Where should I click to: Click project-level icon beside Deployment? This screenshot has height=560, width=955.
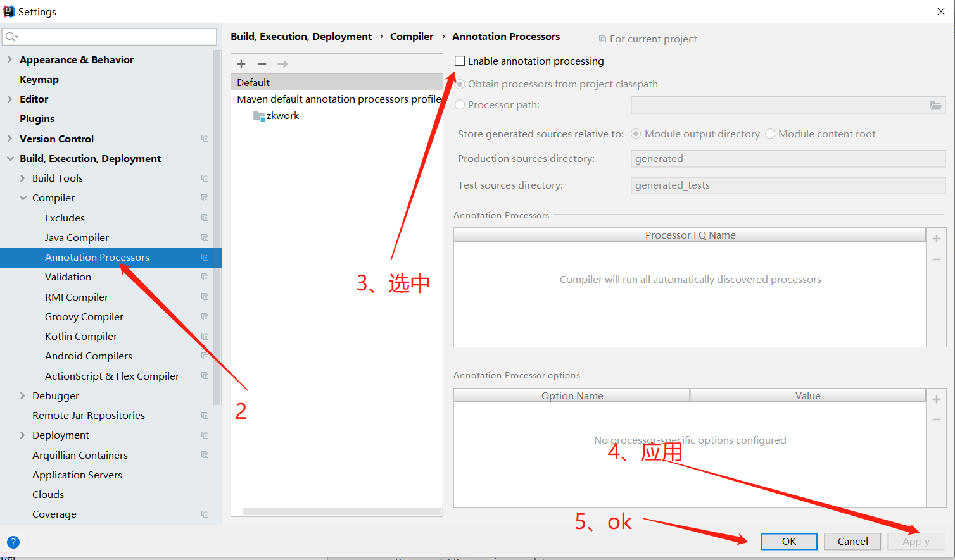205,435
